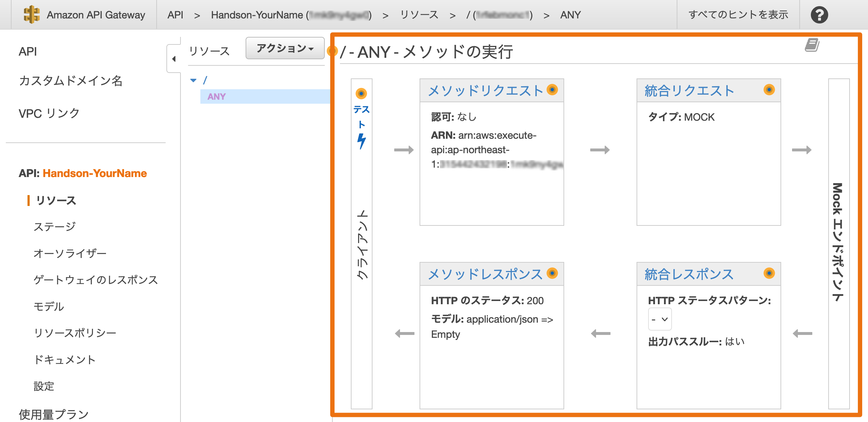
Task: Click the 出力パススルー: はい text
Action: 696,341
